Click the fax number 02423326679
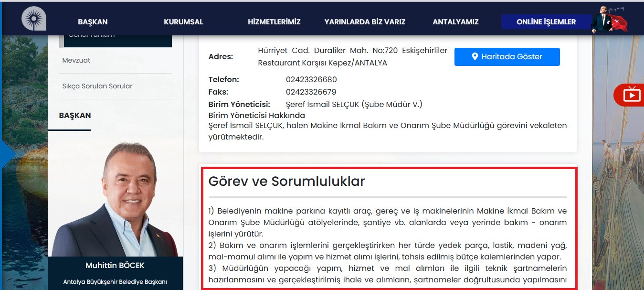This screenshot has height=290, width=644. coord(311,92)
